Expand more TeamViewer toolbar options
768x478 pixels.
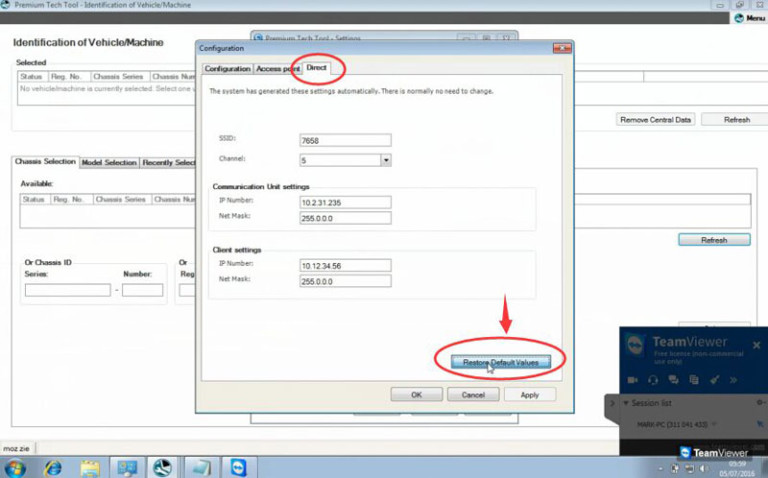(734, 380)
